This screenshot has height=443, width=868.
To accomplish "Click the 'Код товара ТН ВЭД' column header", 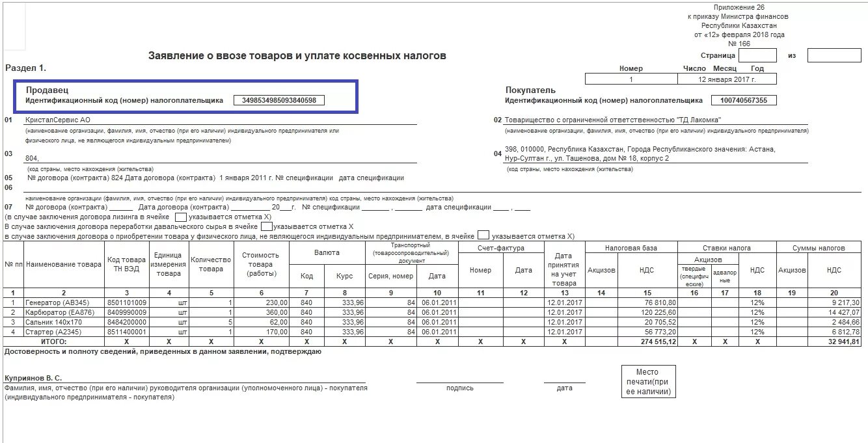I will [127, 264].
